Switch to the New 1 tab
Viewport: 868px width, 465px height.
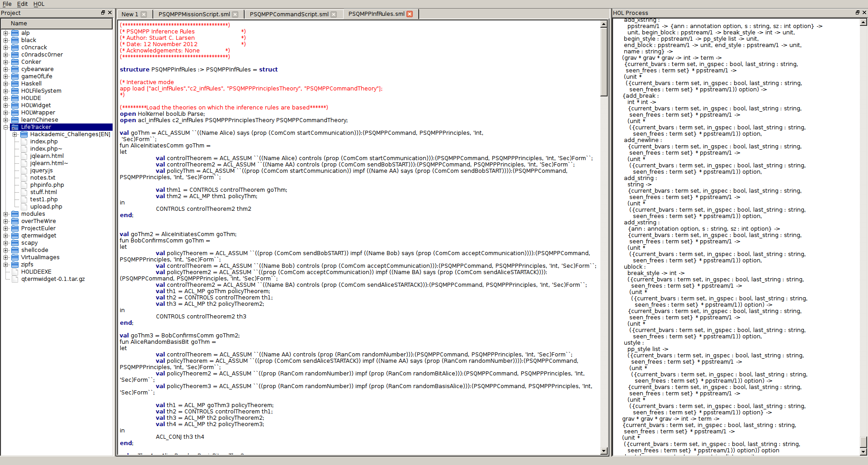click(129, 14)
